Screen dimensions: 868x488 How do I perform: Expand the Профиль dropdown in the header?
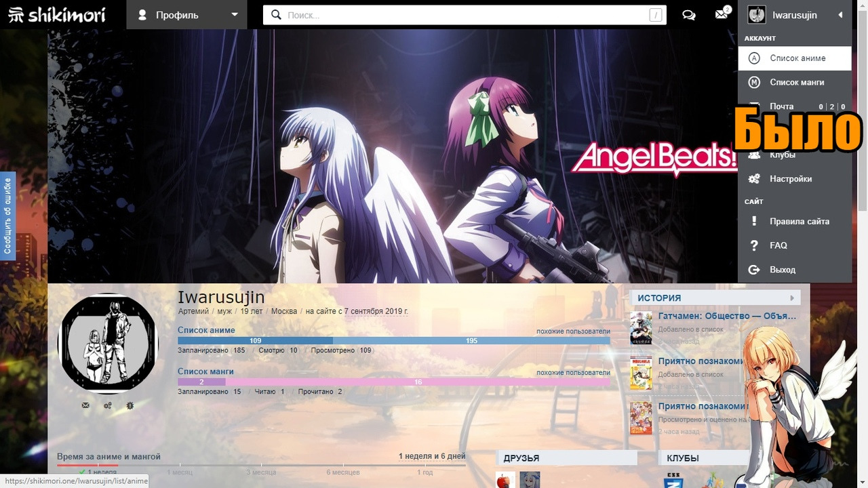(189, 15)
